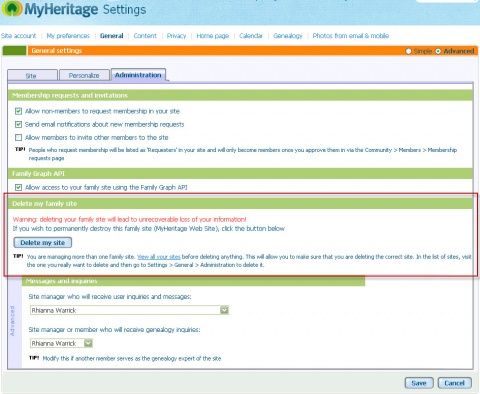Click the Delete my family site header
This screenshot has height=394, width=480.
240,204
